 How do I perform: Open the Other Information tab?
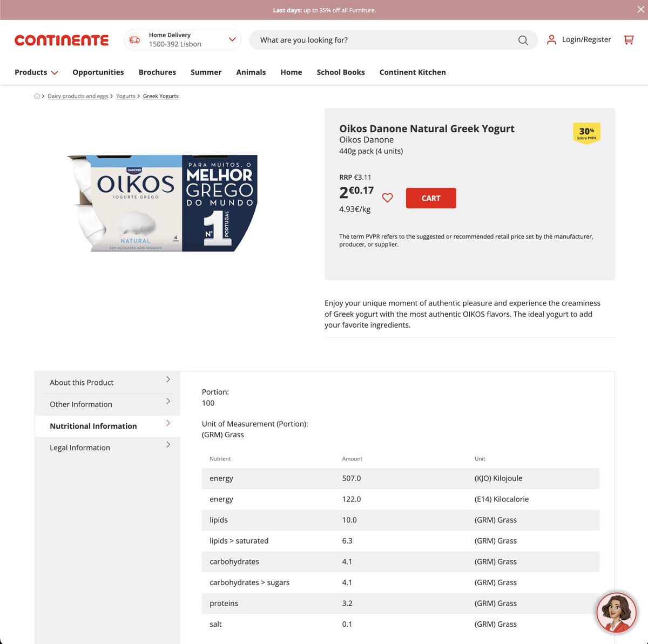(x=107, y=404)
